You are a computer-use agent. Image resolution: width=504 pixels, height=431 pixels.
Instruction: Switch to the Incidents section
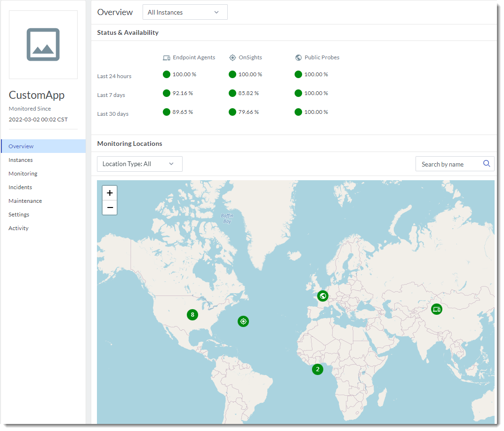point(20,187)
